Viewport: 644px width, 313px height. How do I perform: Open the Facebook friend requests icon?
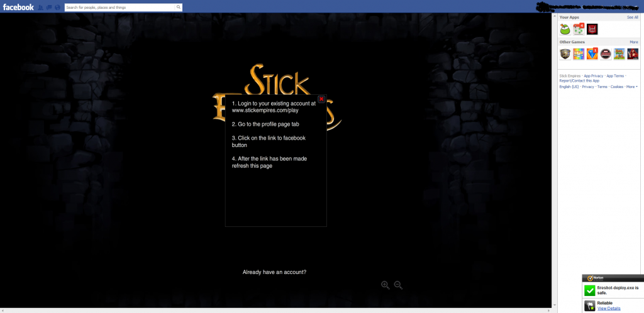pyautogui.click(x=41, y=8)
